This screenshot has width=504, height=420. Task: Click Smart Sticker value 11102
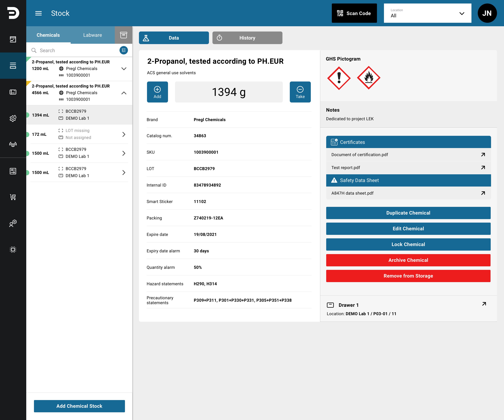coord(200,201)
